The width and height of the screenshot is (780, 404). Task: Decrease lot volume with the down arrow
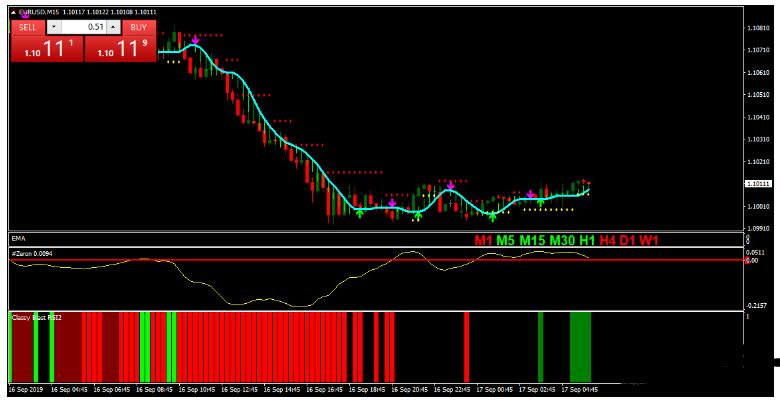coord(54,27)
